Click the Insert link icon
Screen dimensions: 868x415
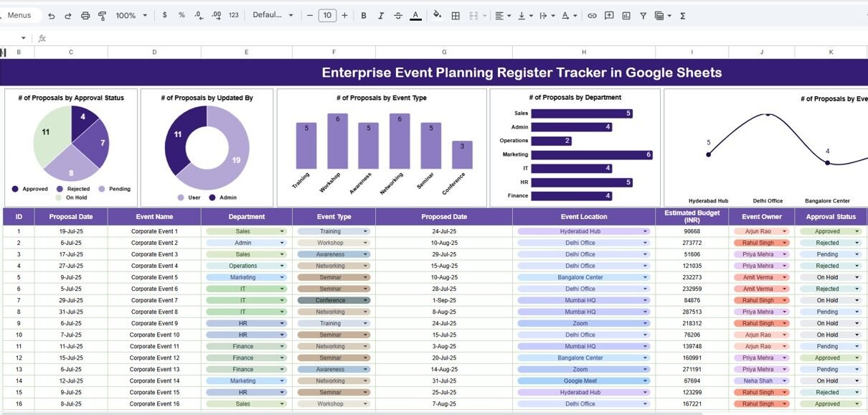click(592, 16)
